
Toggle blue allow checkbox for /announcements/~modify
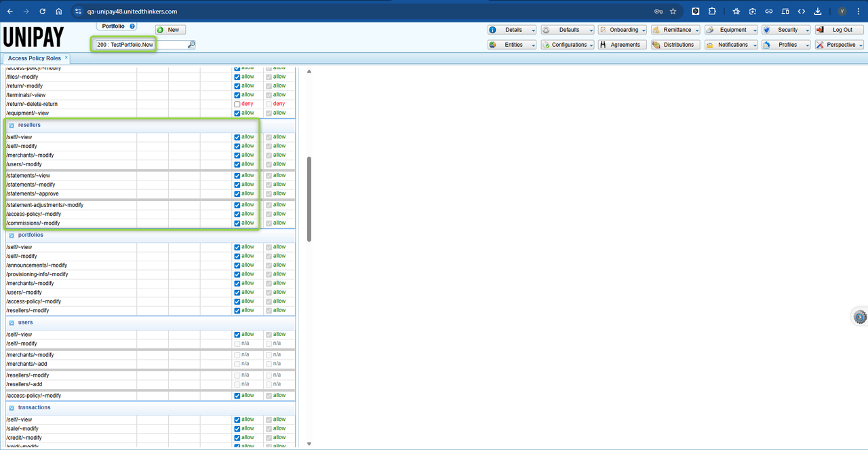237,265
